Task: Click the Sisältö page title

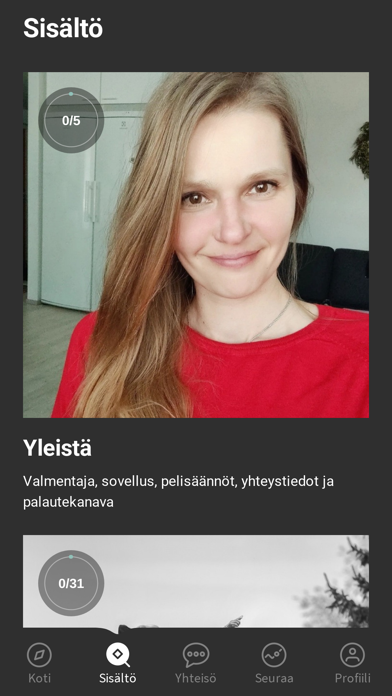Action: (63, 28)
